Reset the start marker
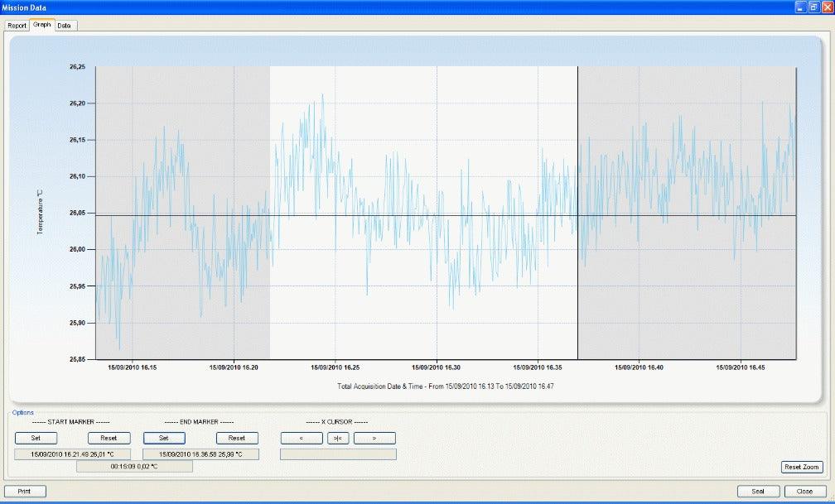The image size is (835, 504). coord(109,438)
